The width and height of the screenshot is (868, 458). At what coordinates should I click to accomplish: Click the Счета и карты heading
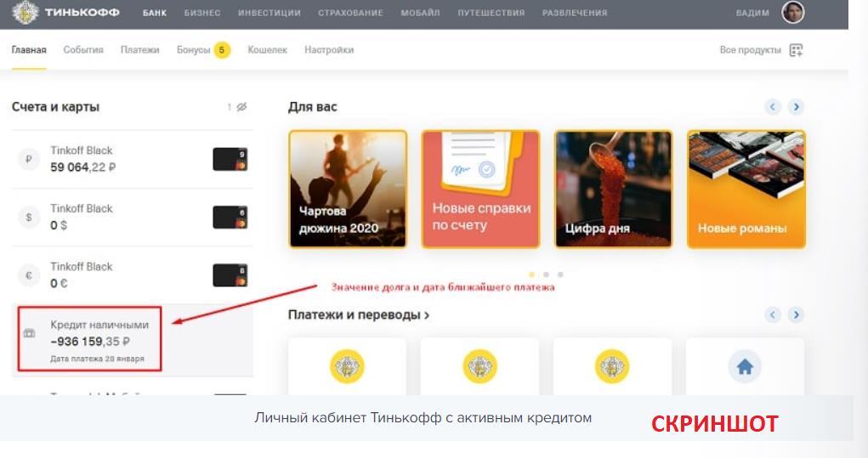(x=55, y=107)
